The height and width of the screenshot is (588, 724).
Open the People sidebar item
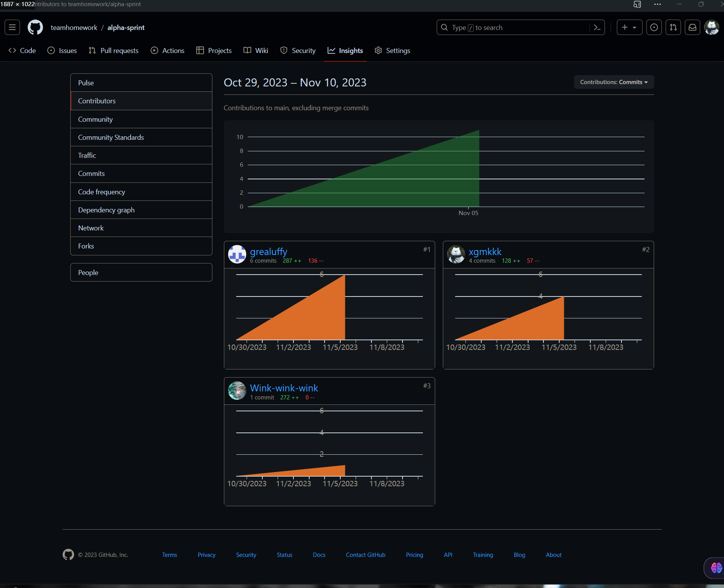pyautogui.click(x=88, y=273)
